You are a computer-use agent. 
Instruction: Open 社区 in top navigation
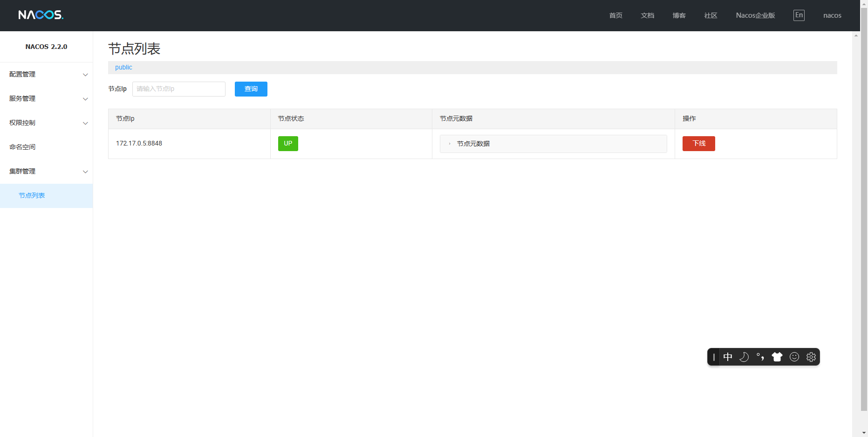(711, 15)
